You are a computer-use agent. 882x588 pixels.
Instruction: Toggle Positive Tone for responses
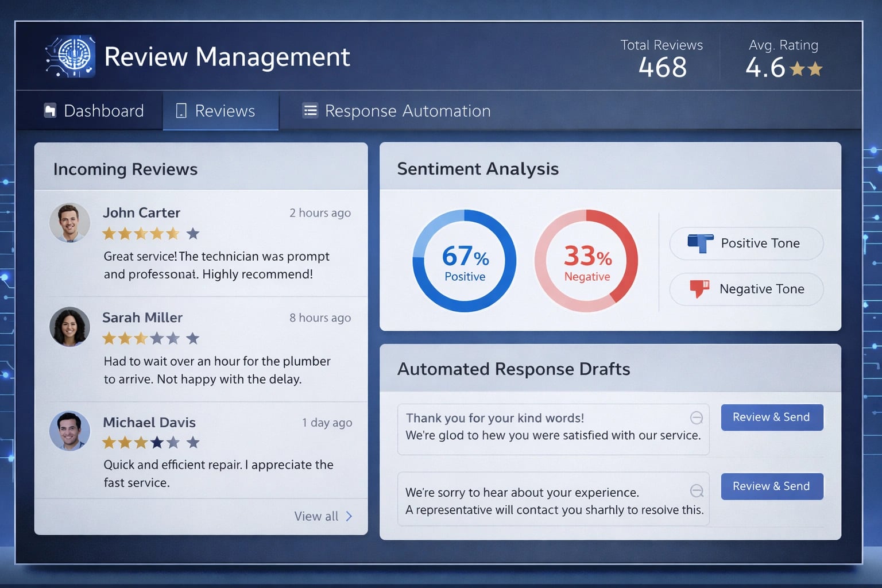[745, 243]
